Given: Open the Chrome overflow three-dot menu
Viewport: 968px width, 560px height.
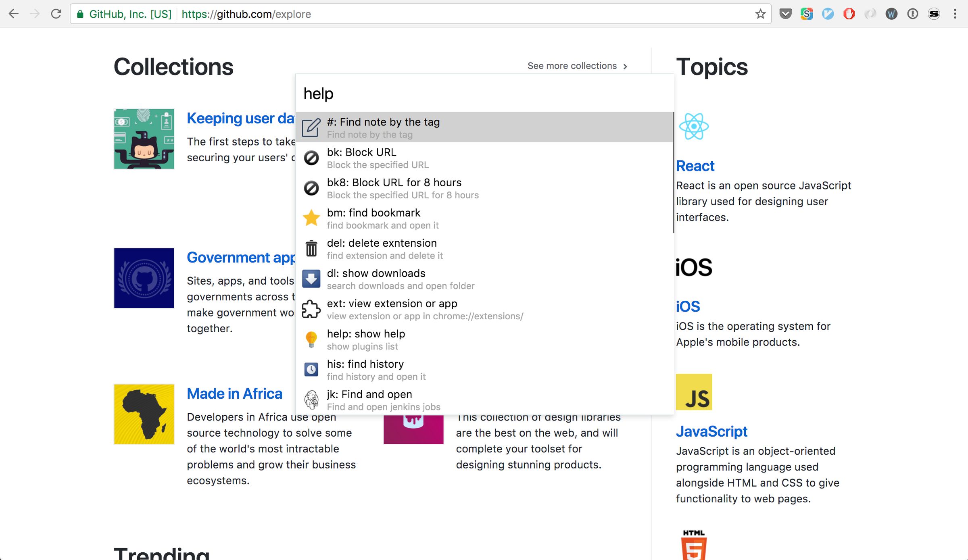Looking at the screenshot, I should [954, 14].
